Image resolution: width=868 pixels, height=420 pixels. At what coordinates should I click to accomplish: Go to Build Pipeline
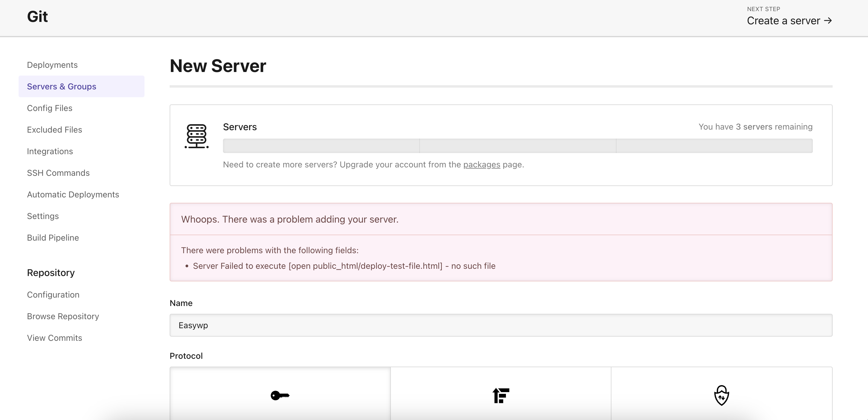(53, 238)
